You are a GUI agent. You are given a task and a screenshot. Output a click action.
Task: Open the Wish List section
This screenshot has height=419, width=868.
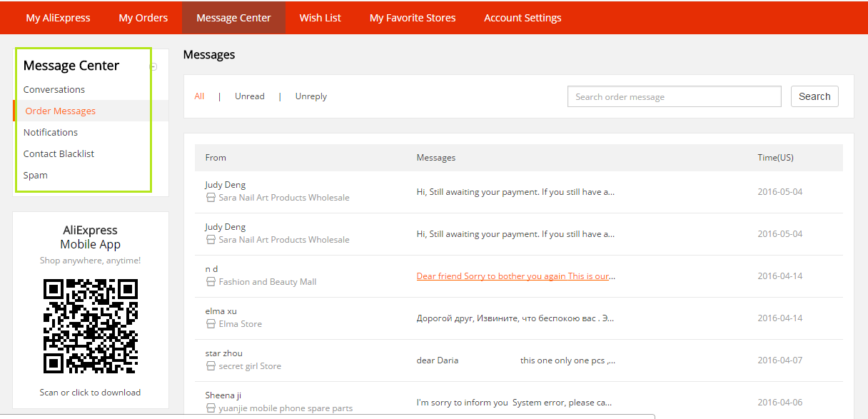tap(320, 17)
